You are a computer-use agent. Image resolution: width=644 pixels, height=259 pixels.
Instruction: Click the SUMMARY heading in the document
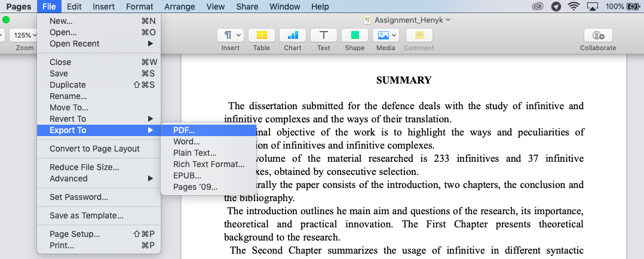[x=404, y=80]
